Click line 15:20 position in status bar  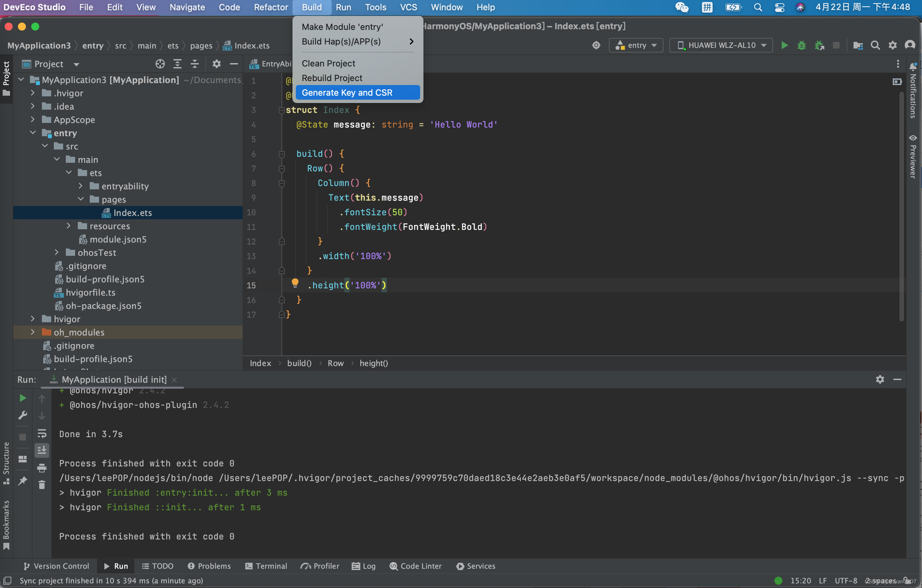tap(801, 581)
